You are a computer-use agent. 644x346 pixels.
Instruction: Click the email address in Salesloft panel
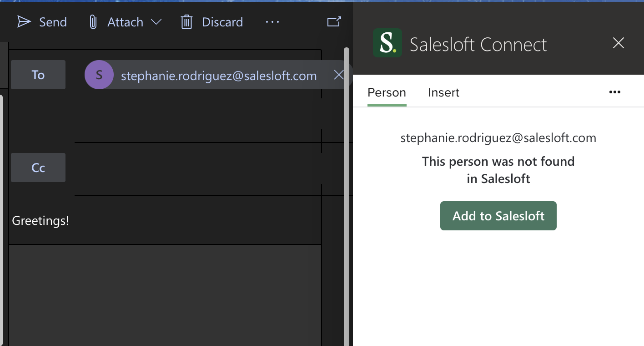498,138
